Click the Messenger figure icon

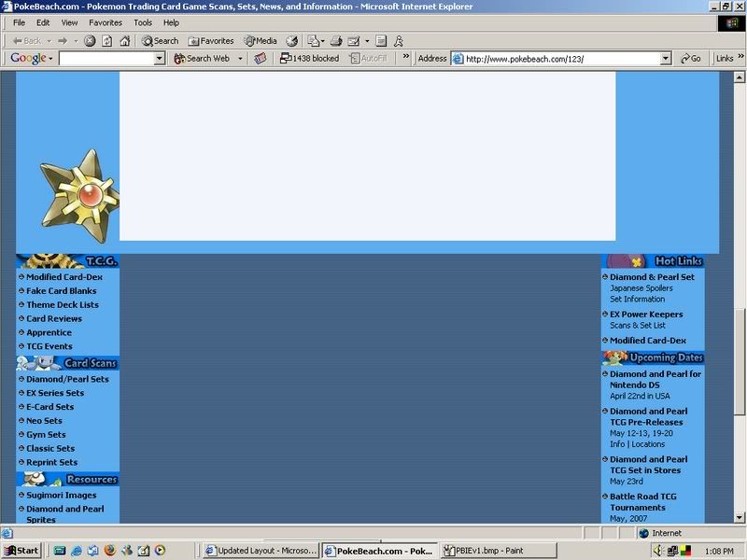399,41
